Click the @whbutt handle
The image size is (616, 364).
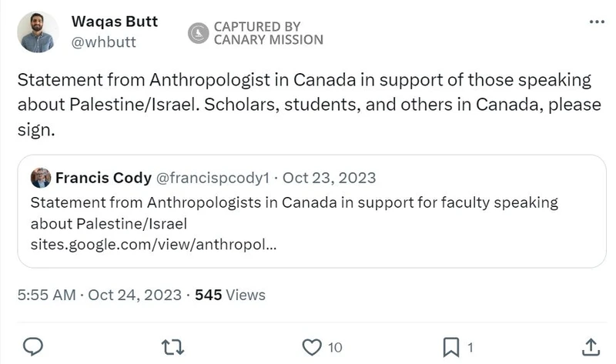coord(103,42)
